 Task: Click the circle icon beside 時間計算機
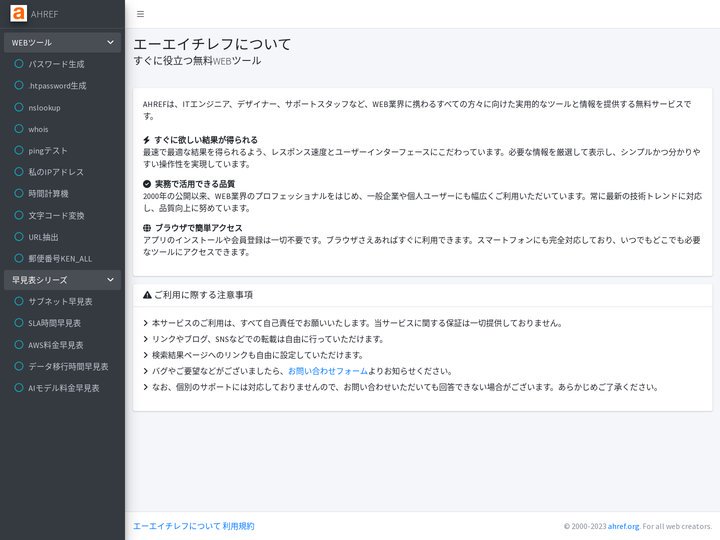[x=19, y=193]
